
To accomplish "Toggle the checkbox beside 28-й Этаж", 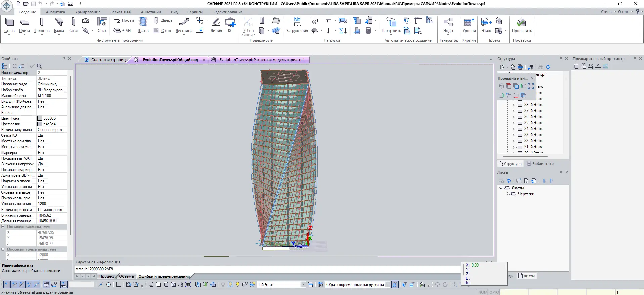I will pos(520,105).
